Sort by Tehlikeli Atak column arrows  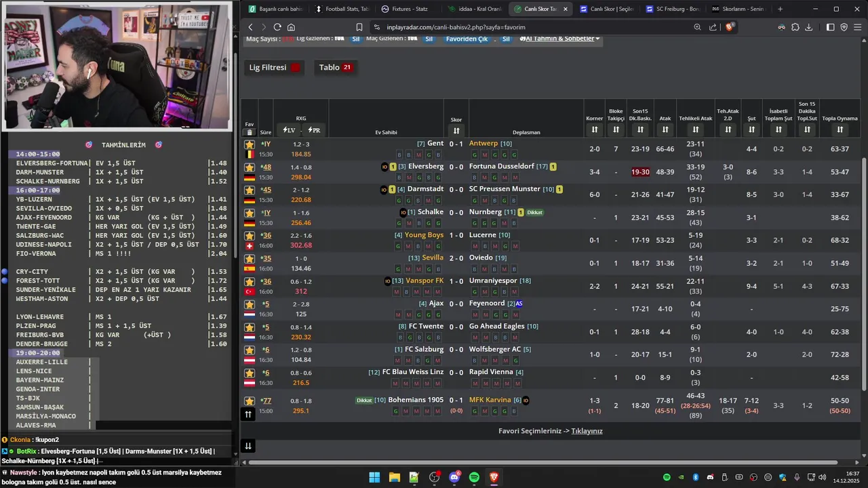pos(696,129)
